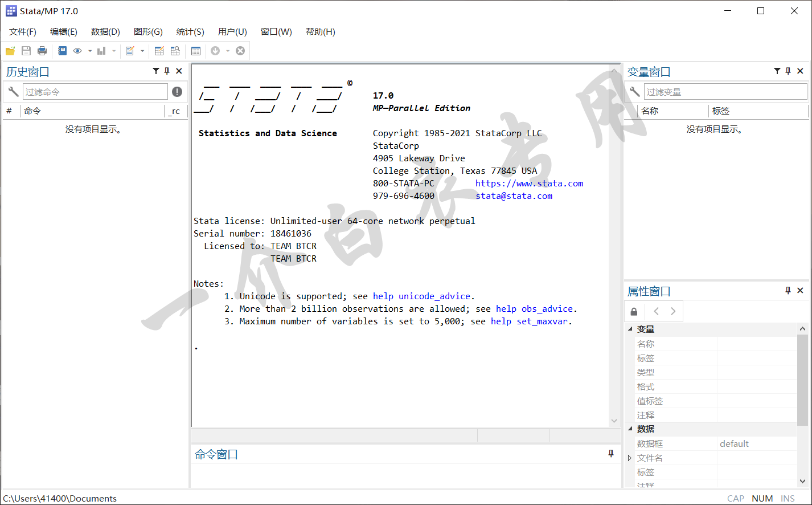Click the C:\Users\41400\Documents status bar path
Viewport: 812px width, 505px height.
[60, 498]
